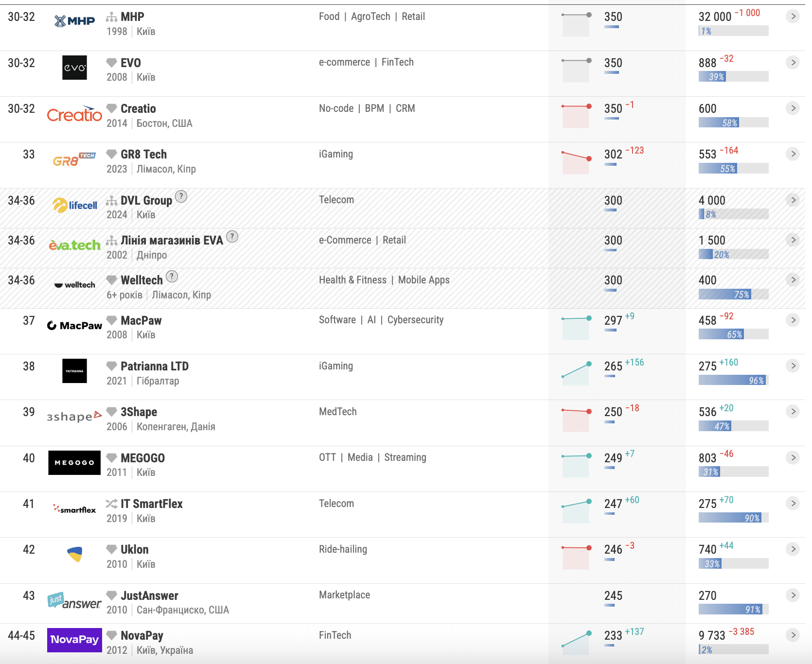
Task: Click the MacPaw logo
Action: (x=74, y=325)
